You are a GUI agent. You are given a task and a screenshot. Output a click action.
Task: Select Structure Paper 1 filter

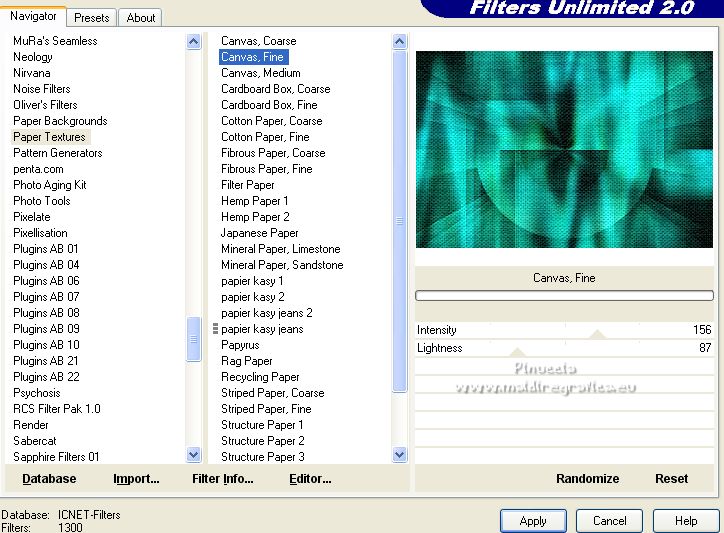pyautogui.click(x=262, y=425)
